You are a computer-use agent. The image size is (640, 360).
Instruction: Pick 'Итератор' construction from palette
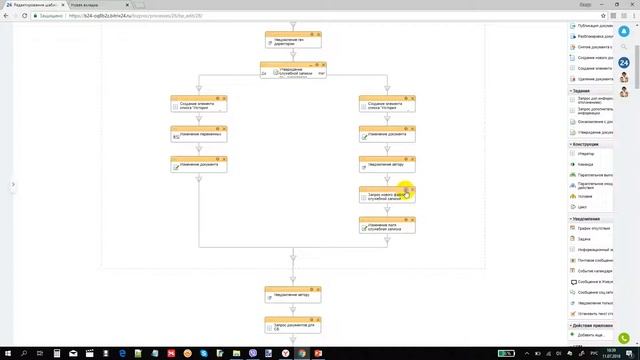(x=582, y=154)
